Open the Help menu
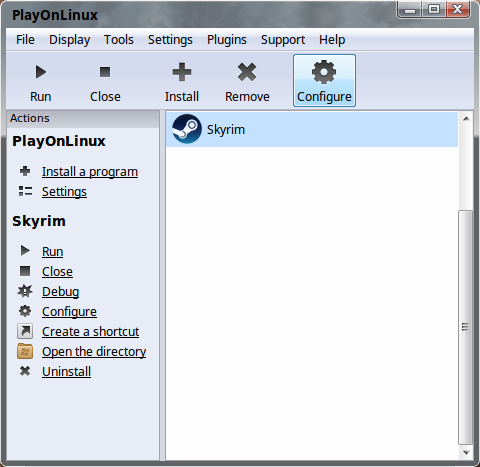This screenshot has width=480, height=467. click(332, 40)
